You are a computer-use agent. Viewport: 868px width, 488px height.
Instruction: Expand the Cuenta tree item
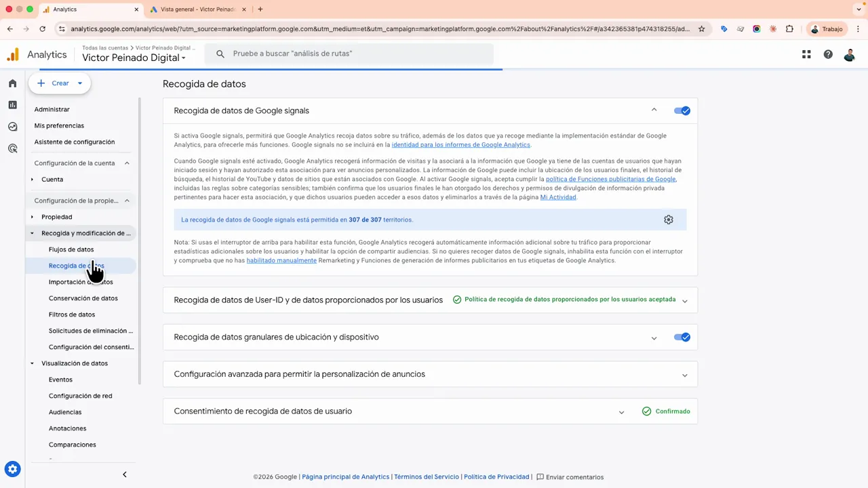click(32, 180)
